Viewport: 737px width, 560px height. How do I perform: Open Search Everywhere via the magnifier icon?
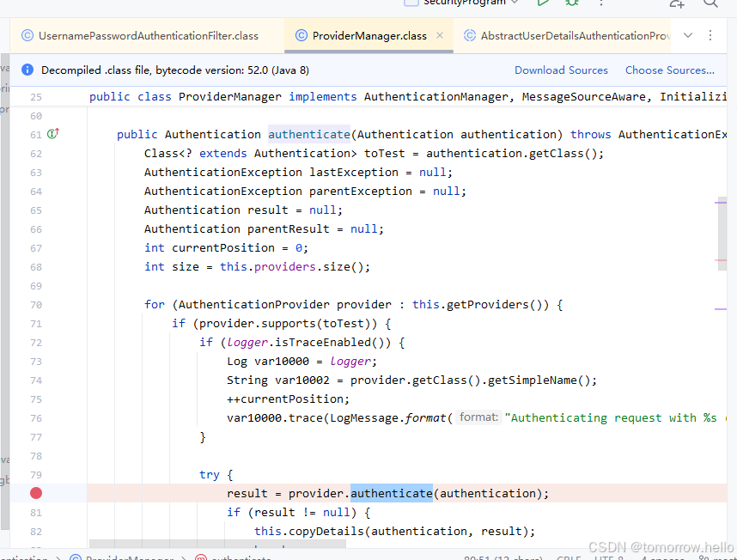pos(710,3)
